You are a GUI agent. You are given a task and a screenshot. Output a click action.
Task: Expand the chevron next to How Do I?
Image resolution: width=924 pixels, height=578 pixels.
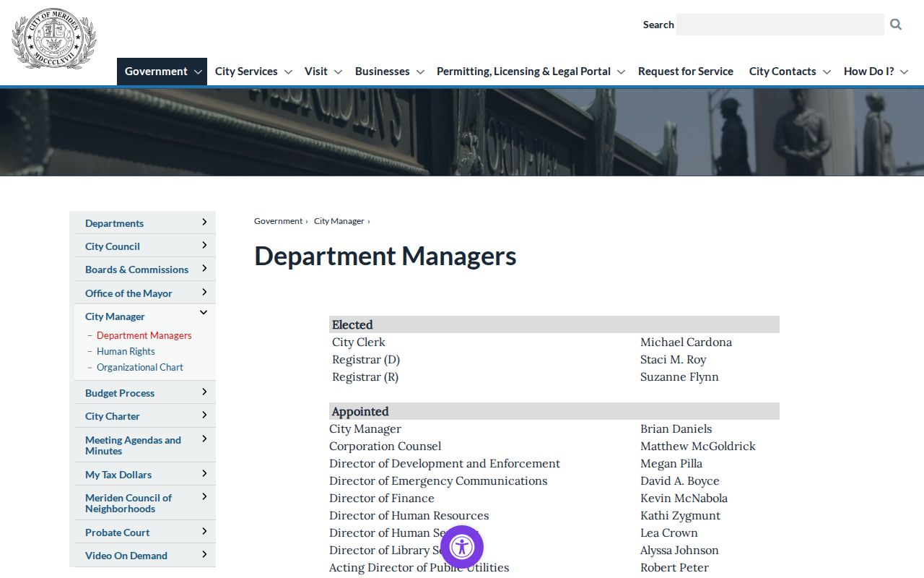coord(905,72)
